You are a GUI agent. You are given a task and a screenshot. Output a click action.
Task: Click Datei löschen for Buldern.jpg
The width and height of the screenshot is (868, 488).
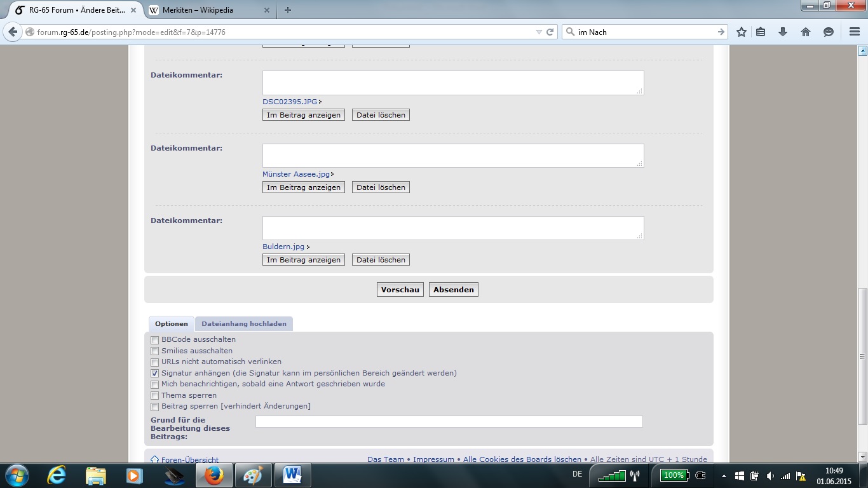[x=381, y=260]
